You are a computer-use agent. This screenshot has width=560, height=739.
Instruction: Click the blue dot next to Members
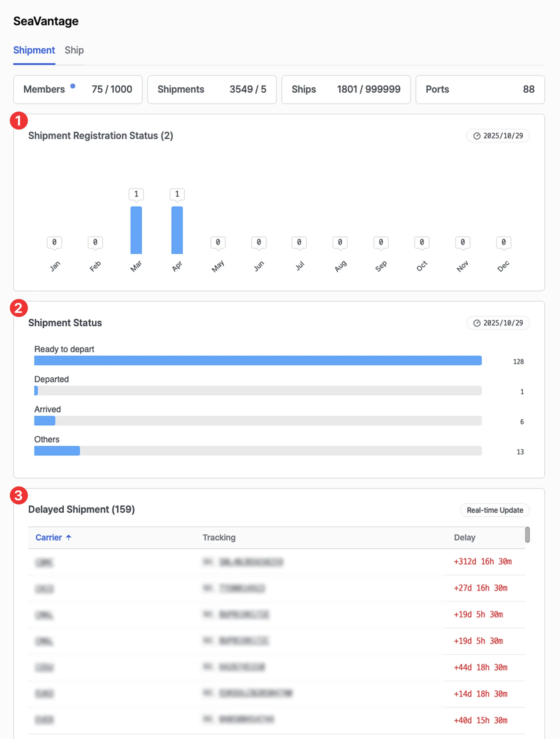coord(73,86)
